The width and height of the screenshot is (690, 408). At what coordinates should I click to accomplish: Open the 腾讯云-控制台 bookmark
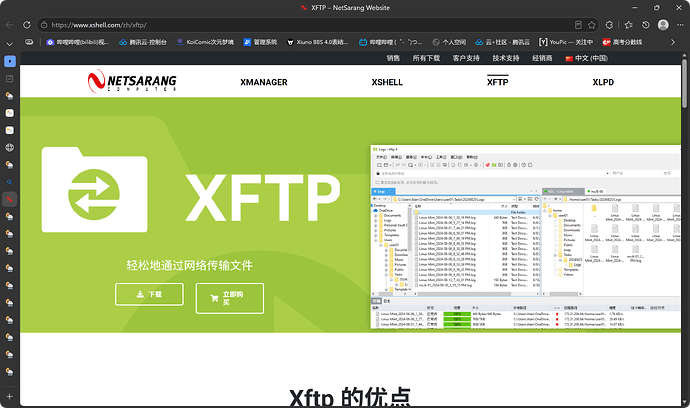(x=143, y=42)
